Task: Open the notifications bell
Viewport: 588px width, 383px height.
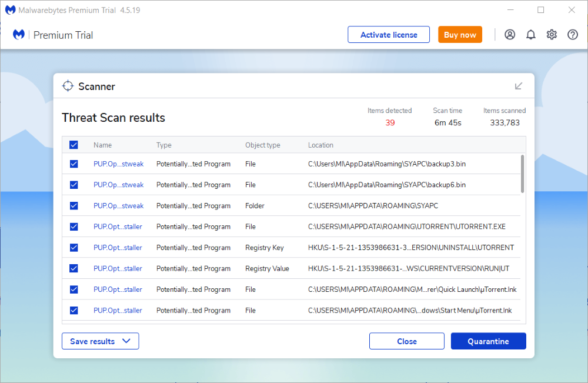Action: click(x=530, y=35)
